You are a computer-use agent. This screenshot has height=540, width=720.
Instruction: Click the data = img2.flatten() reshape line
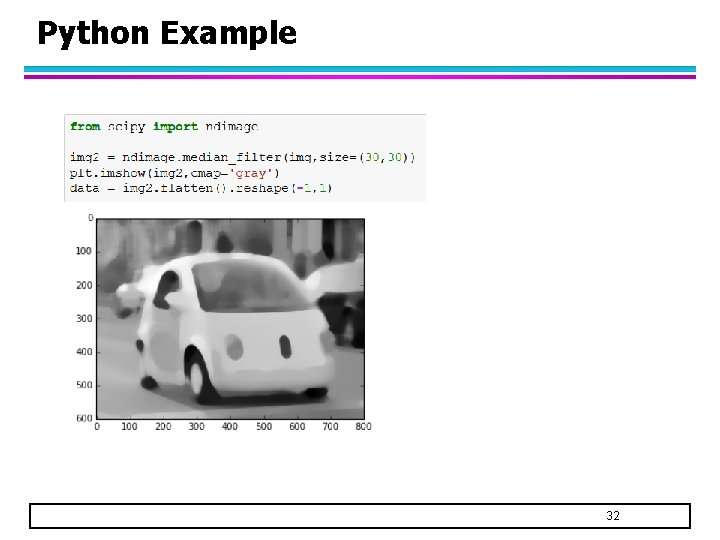point(201,188)
